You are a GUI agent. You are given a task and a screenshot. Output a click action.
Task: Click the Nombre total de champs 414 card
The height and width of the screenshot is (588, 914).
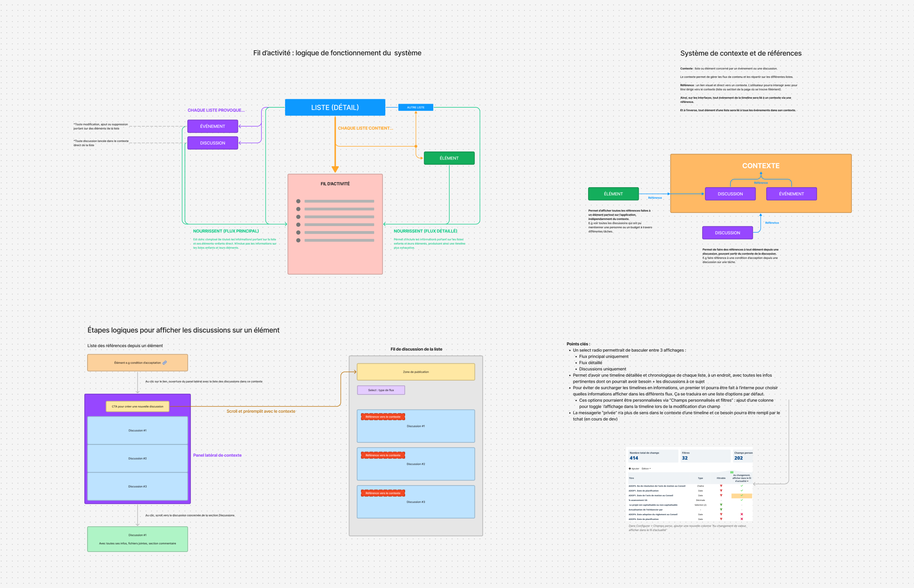tap(653, 456)
